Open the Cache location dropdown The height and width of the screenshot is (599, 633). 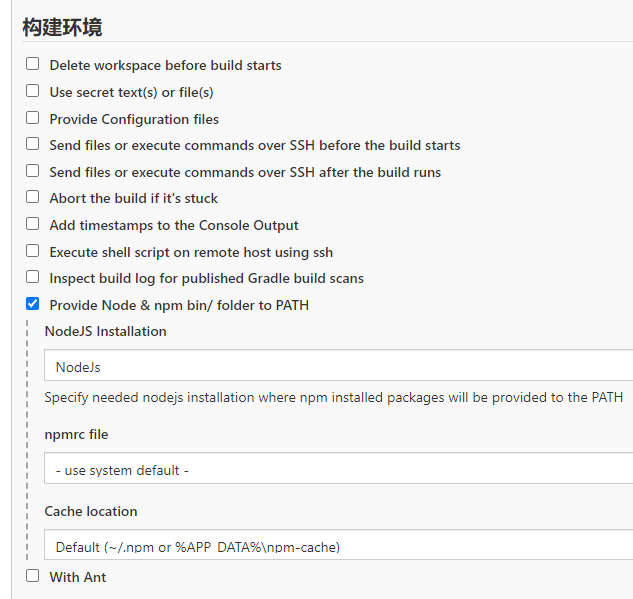[x=338, y=546]
